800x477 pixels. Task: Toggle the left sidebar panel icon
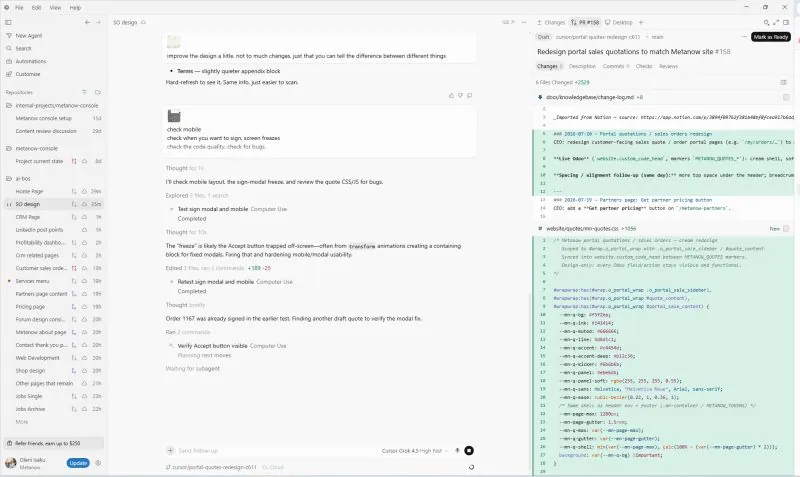pos(8,22)
